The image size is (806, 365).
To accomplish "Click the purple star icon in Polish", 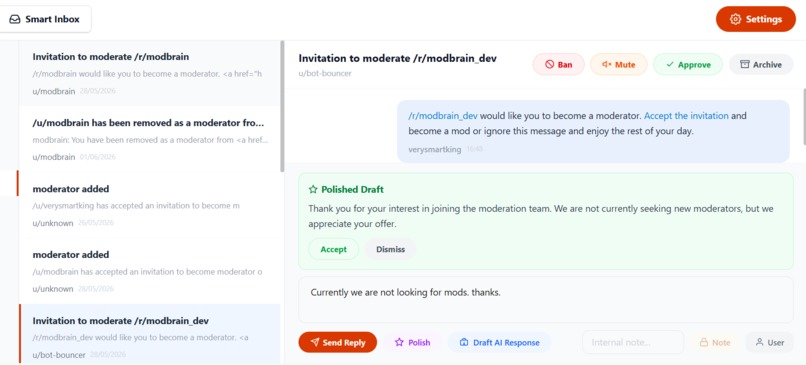I will (x=399, y=342).
